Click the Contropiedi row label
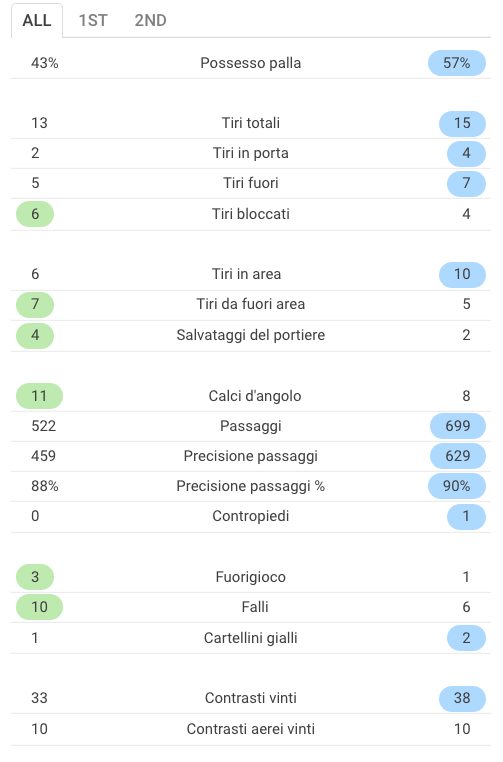503x762 pixels. pyautogui.click(x=251, y=516)
